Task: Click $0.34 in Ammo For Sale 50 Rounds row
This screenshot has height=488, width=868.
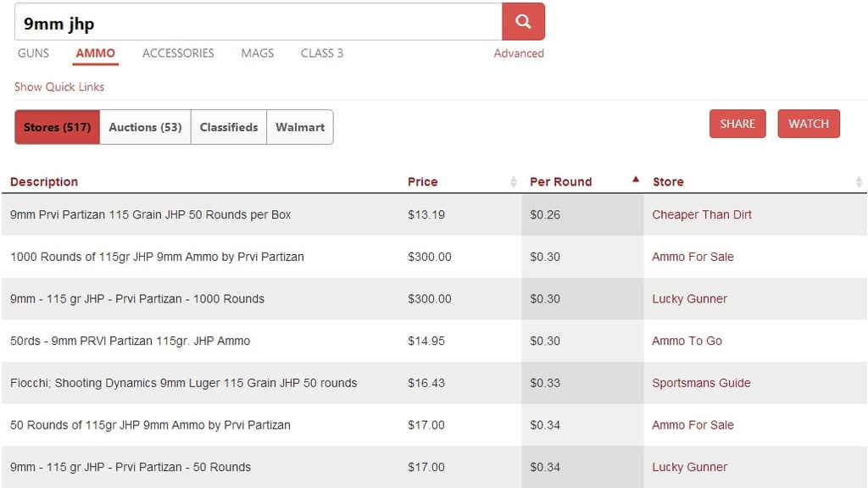Action: click(x=545, y=425)
